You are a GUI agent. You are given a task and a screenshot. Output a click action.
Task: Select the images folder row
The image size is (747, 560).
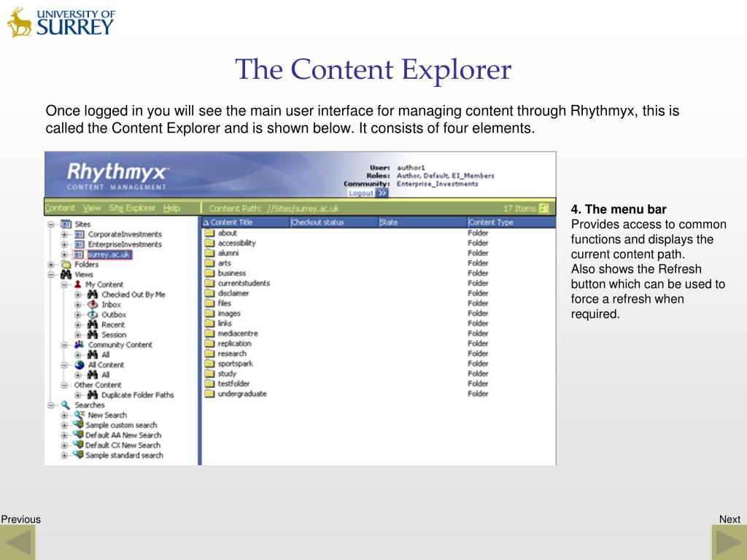pos(379,314)
